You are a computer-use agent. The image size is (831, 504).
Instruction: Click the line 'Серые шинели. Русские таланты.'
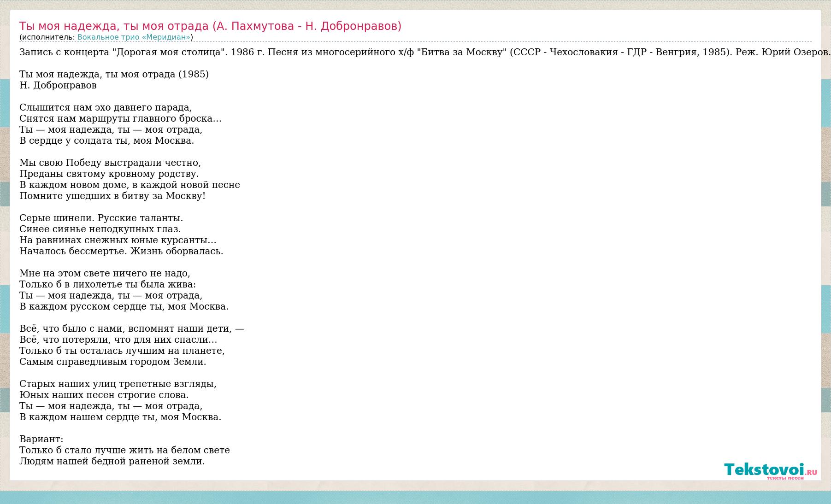click(x=101, y=218)
